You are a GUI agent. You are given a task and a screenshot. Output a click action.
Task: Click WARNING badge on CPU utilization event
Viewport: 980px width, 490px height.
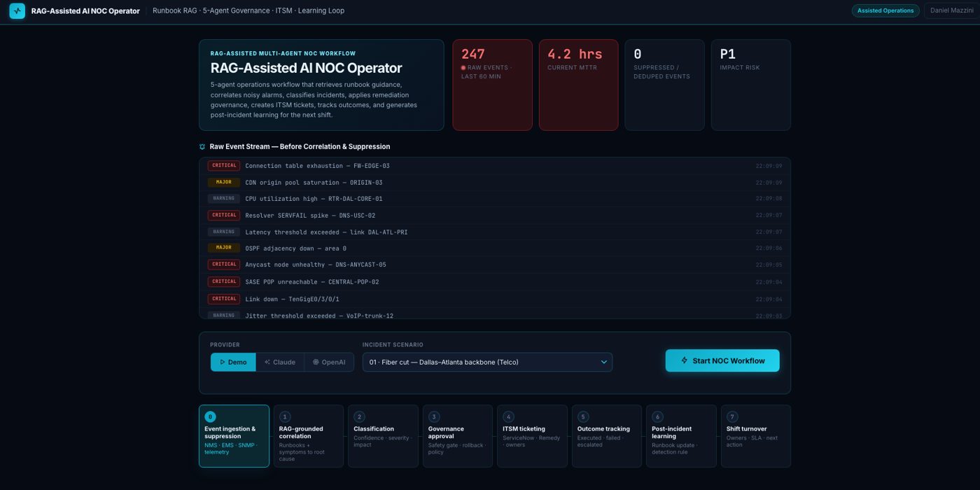224,199
